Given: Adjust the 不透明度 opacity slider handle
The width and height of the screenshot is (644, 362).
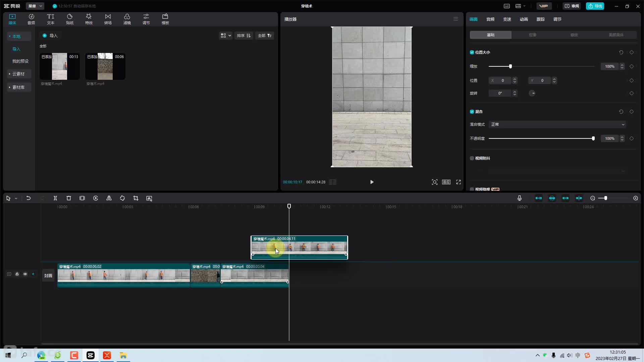Looking at the screenshot, I should click(593, 138).
